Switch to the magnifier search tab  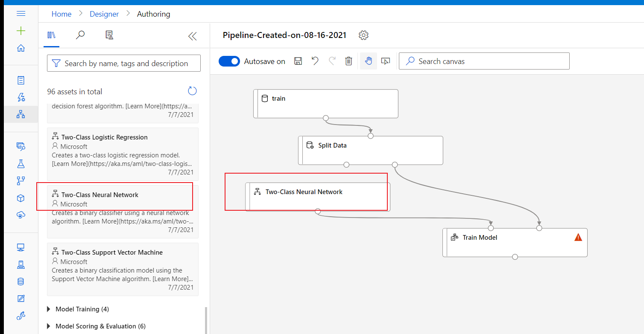(x=80, y=35)
